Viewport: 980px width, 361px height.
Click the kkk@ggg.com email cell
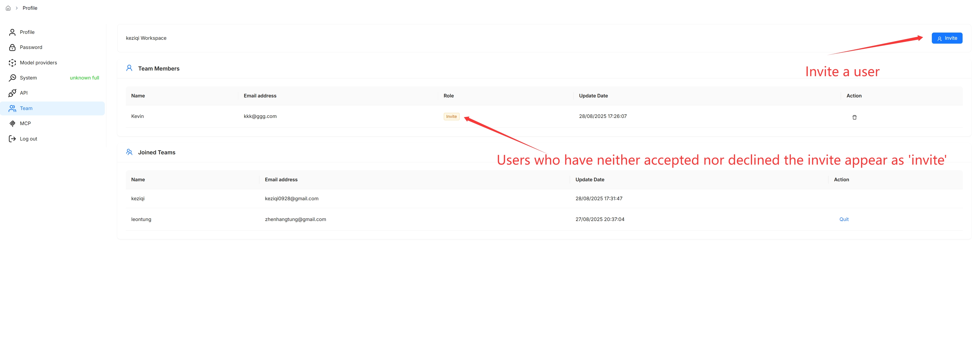tap(260, 116)
